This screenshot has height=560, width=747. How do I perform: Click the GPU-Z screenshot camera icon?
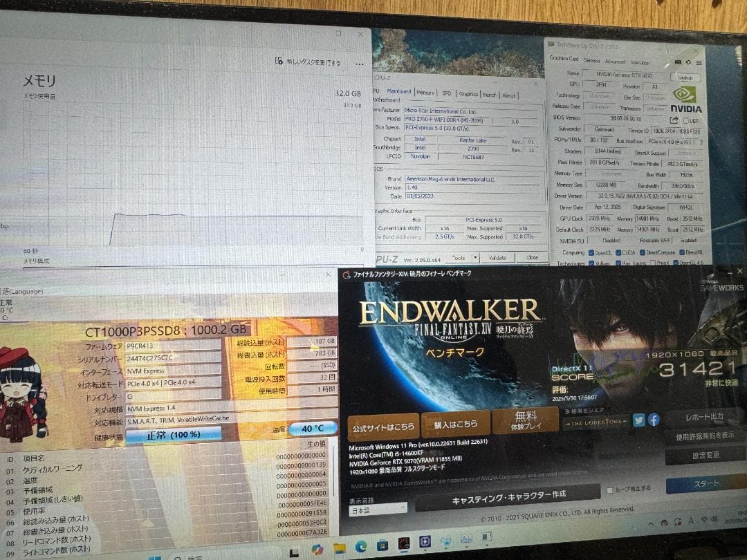pos(677,62)
